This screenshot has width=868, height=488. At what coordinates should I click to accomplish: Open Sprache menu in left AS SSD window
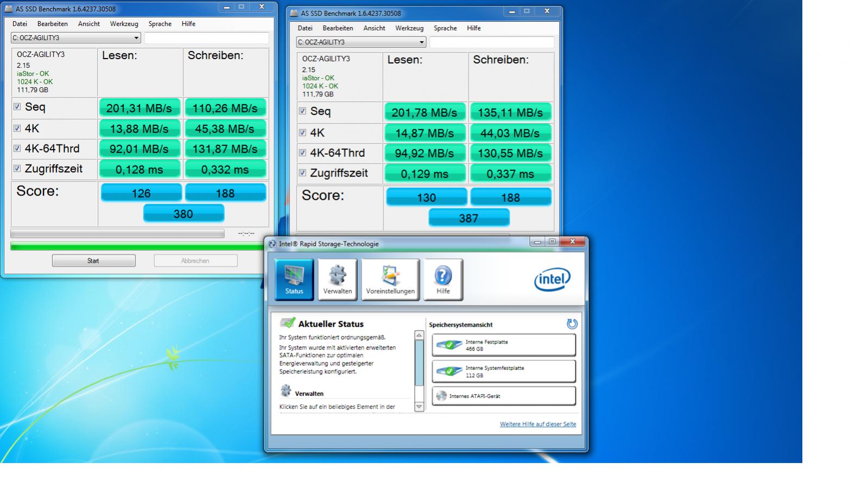point(160,24)
